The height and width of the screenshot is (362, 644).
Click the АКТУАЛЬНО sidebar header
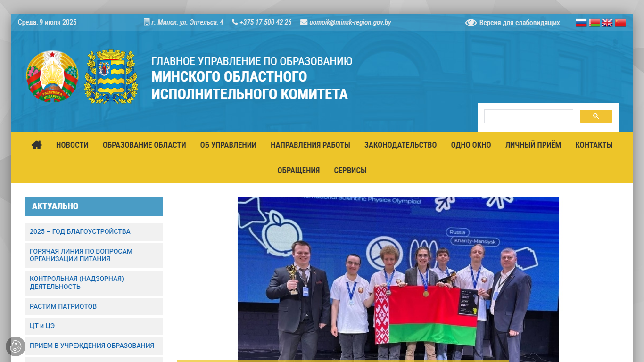94,206
